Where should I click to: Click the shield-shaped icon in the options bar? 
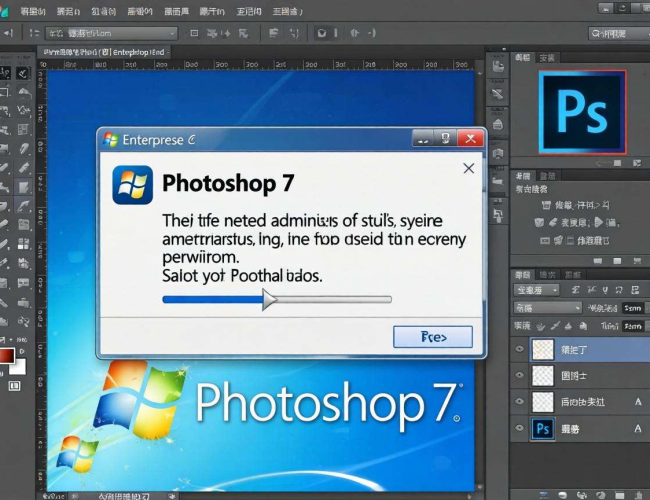[322, 33]
